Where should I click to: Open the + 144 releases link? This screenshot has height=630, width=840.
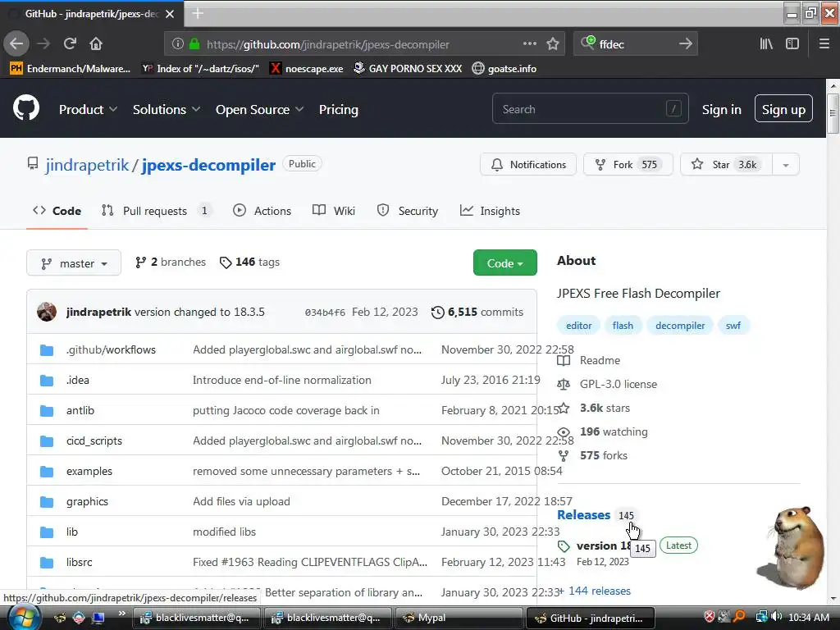pos(595,591)
